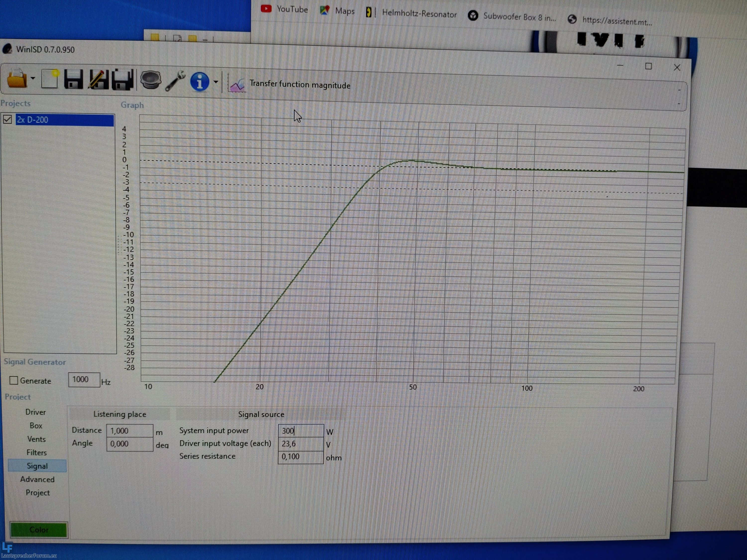747x560 pixels.
Task: Click the System input power field
Action: [300, 431]
